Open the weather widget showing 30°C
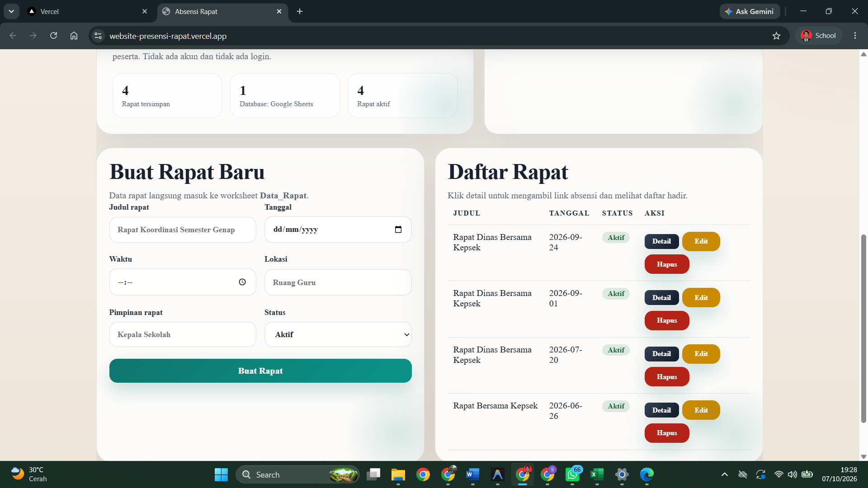Screen dimensions: 868x488 tap(29, 474)
